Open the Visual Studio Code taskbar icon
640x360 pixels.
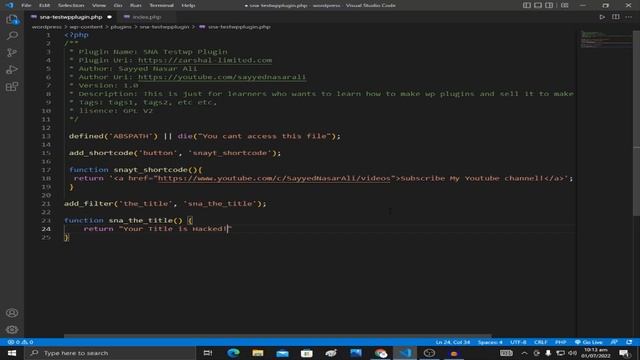click(405, 353)
